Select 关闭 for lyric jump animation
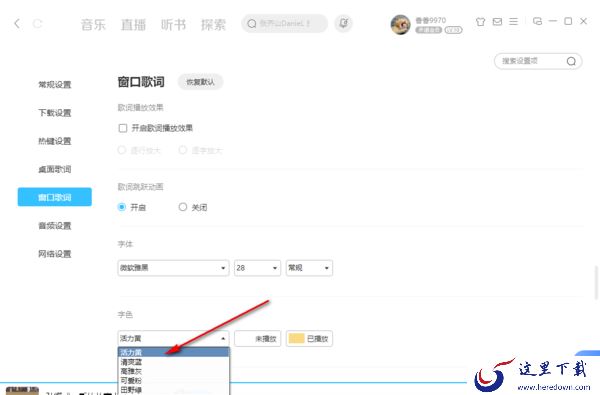The height and width of the screenshot is (395, 600). pos(183,207)
